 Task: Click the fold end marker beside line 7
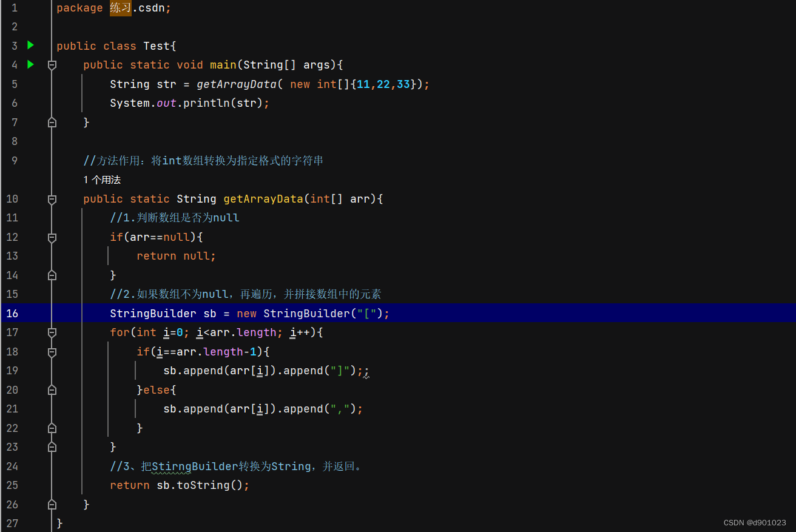[52, 122]
